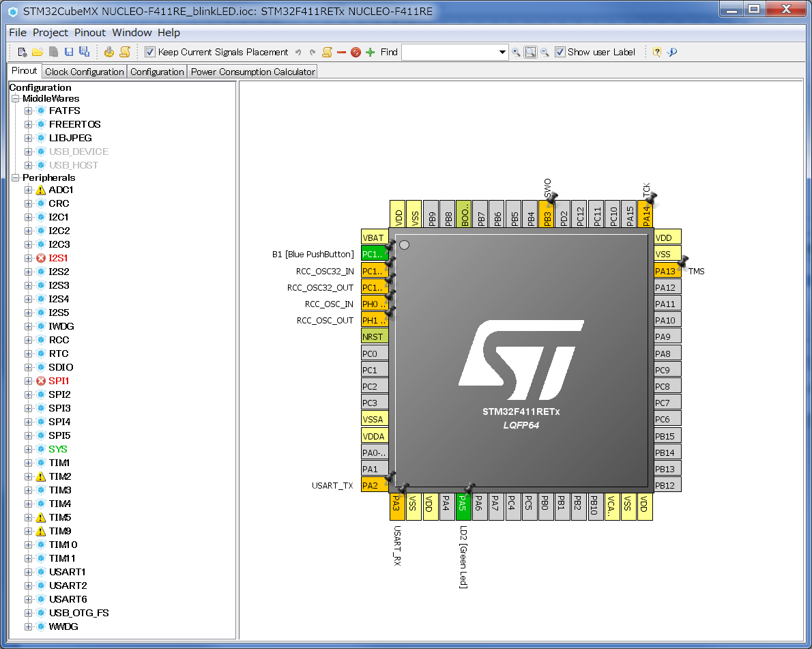
Task: Select the zoom in magnifier icon
Action: 516,52
